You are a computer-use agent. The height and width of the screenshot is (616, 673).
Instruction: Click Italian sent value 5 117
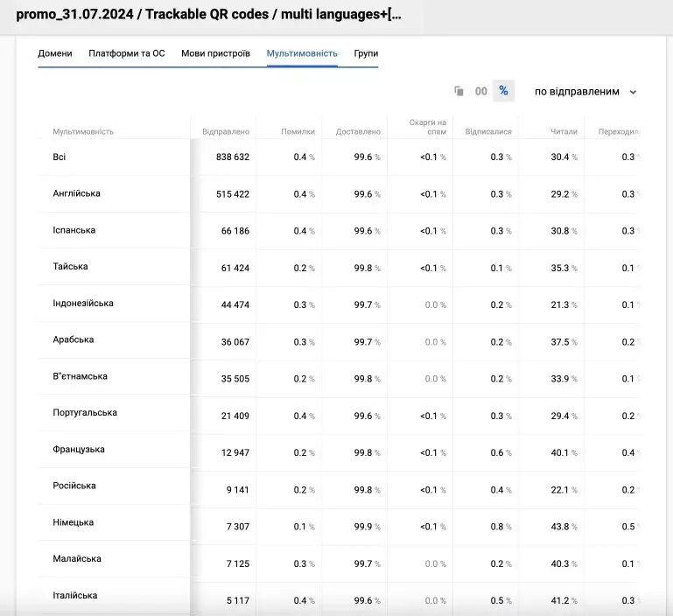tap(238, 600)
